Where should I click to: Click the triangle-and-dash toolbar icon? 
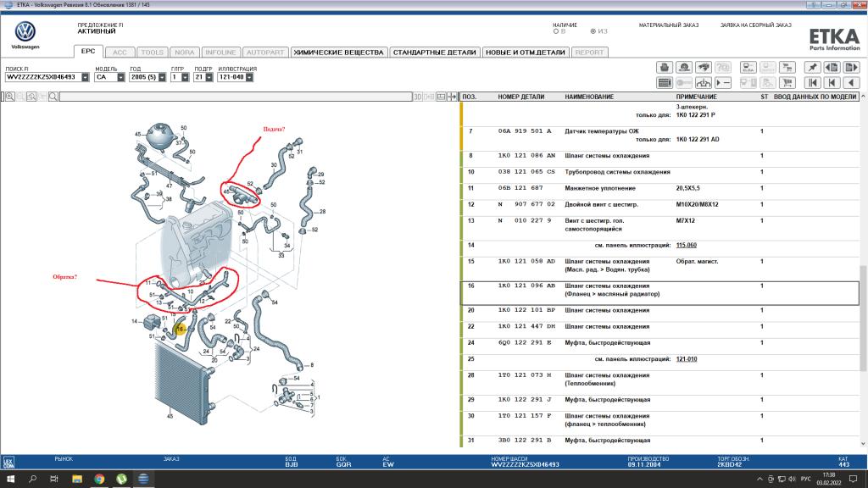coord(723,83)
